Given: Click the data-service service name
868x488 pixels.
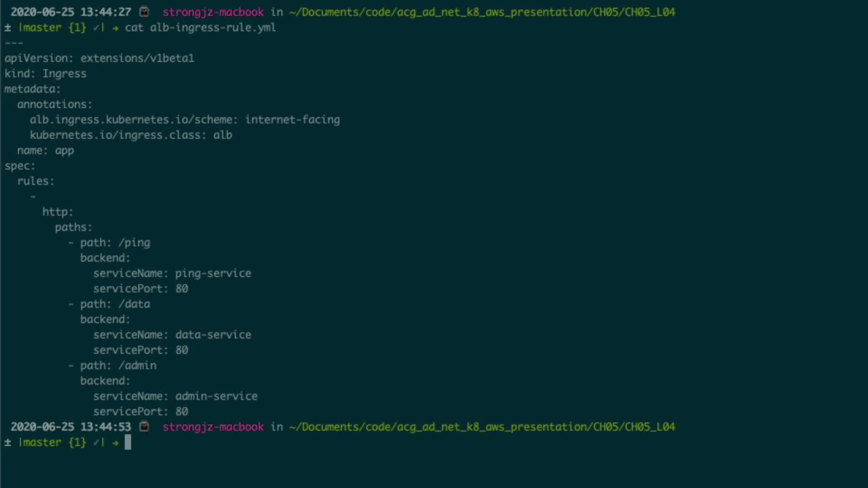Looking at the screenshot, I should (x=213, y=335).
